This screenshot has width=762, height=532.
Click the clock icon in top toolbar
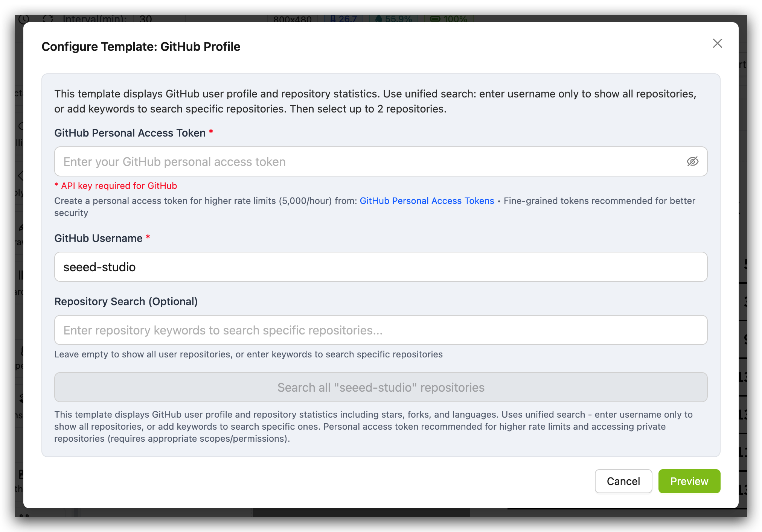pyautogui.click(x=24, y=19)
